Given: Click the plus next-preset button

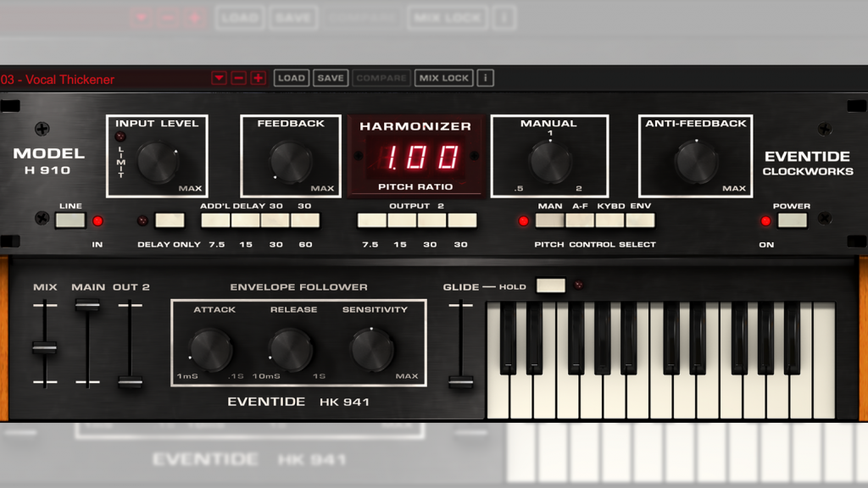Looking at the screenshot, I should pyautogui.click(x=258, y=78).
